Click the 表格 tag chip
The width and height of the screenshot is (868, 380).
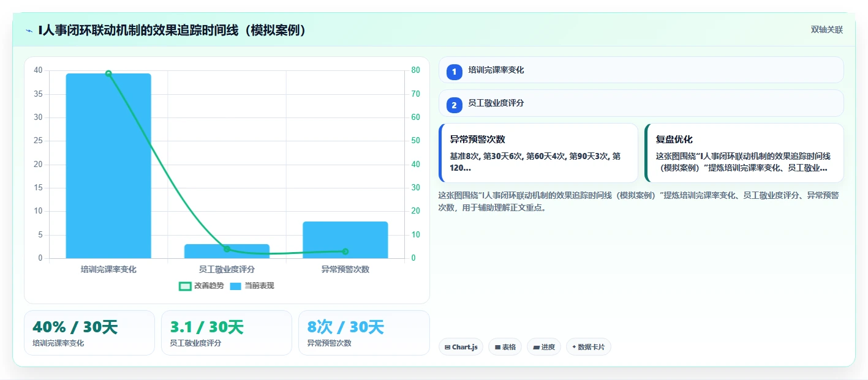tap(505, 347)
